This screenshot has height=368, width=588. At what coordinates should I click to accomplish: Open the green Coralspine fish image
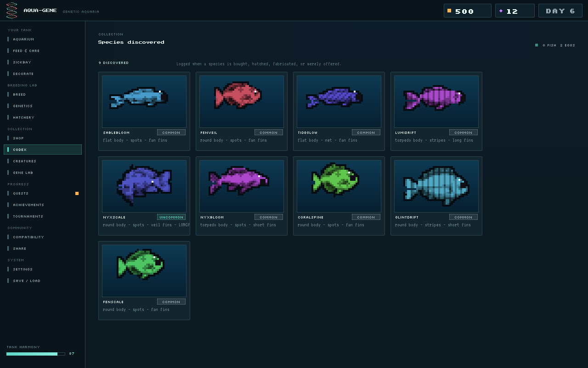tap(339, 186)
